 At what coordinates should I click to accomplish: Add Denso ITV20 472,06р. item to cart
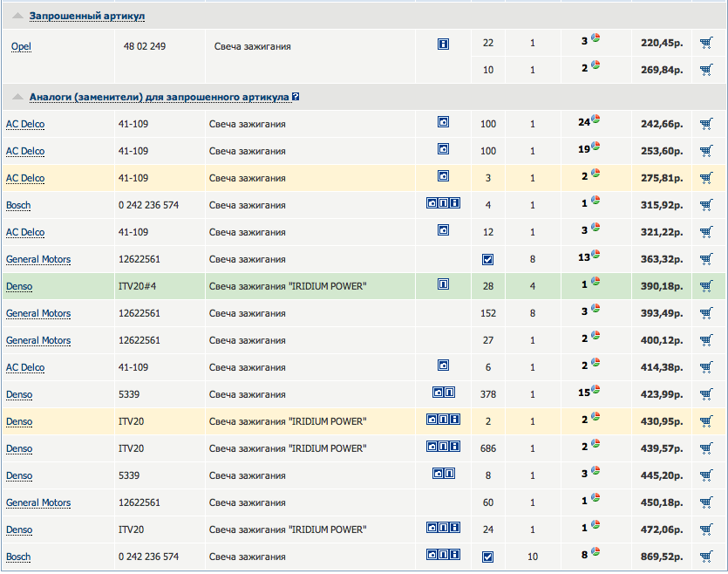pyautogui.click(x=706, y=530)
